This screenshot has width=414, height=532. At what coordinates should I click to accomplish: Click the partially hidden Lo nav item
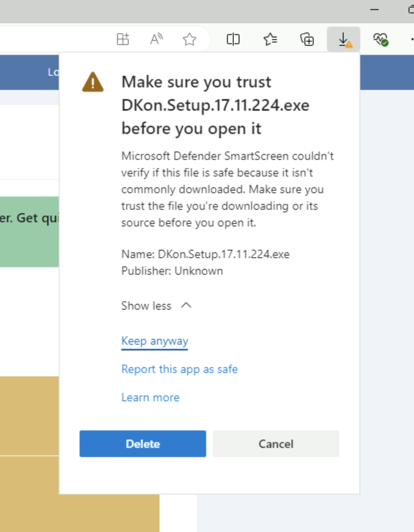coord(53,72)
